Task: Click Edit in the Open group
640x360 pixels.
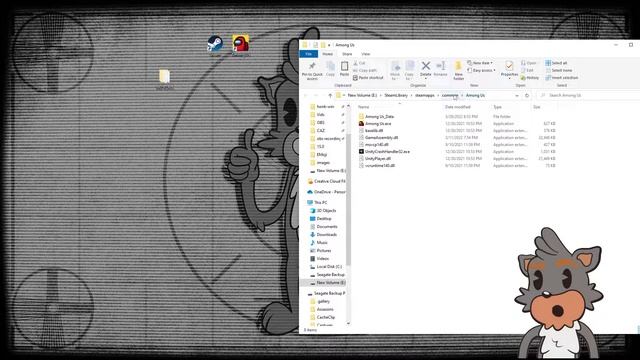Action: [x=527, y=70]
